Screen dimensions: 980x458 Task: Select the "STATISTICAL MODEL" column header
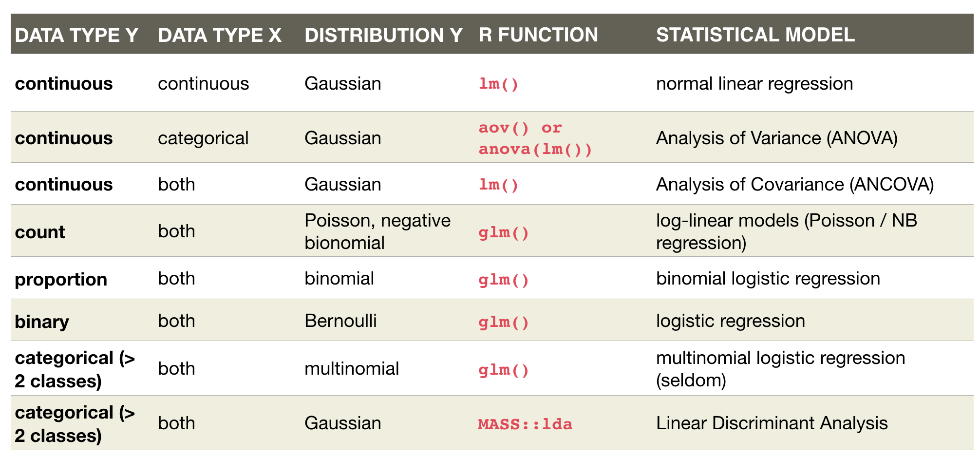[755, 35]
